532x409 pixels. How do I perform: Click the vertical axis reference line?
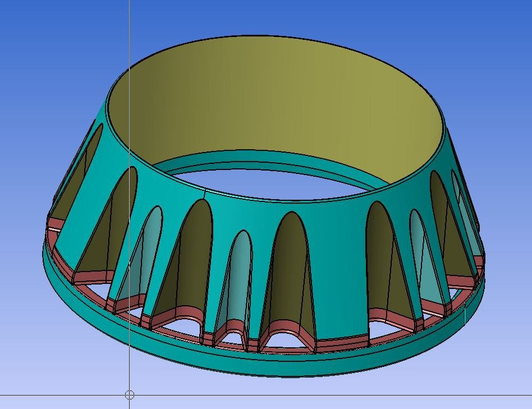130,34
